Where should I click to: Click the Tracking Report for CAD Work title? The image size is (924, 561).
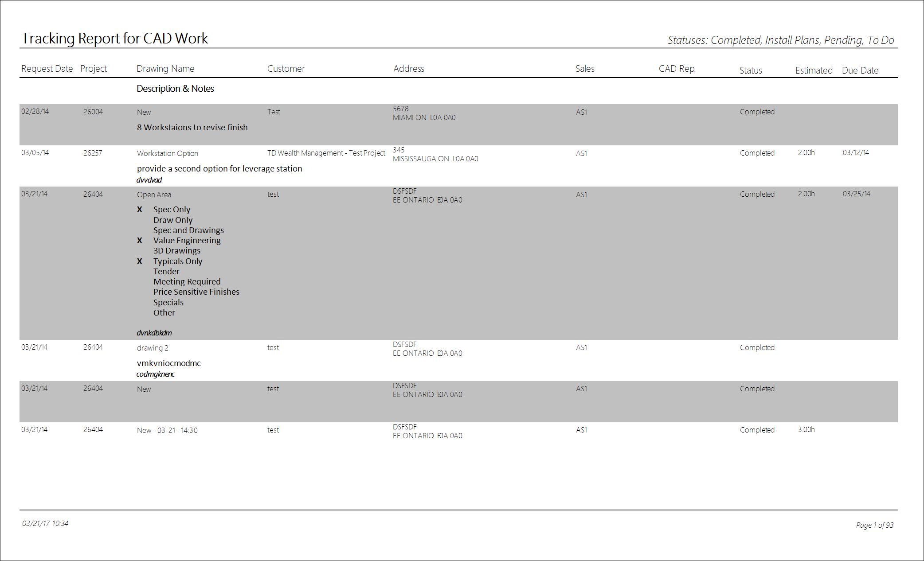pos(115,39)
